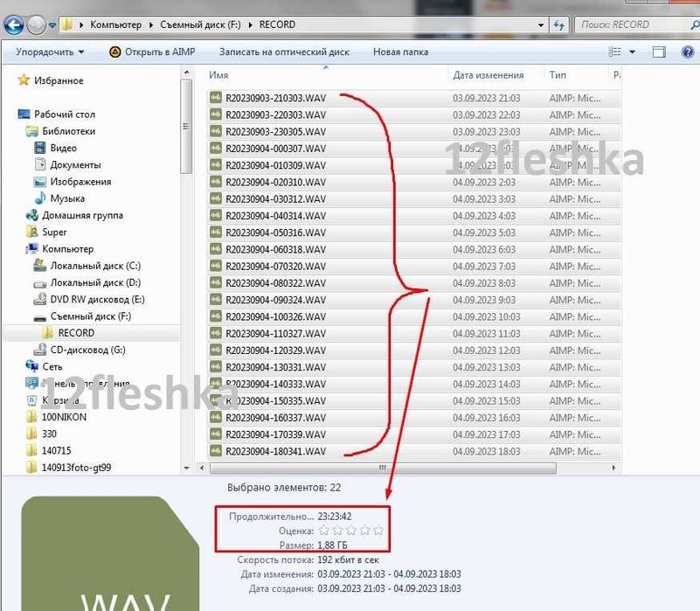The height and width of the screenshot is (611, 700).
Task: Select file R20230904-000307.WAV
Action: (276, 149)
